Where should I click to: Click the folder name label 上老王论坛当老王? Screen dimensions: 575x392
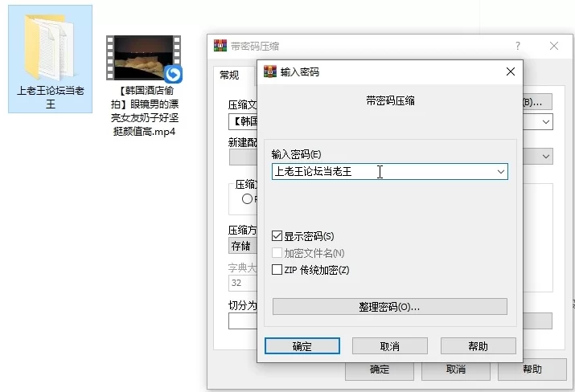click(x=50, y=97)
